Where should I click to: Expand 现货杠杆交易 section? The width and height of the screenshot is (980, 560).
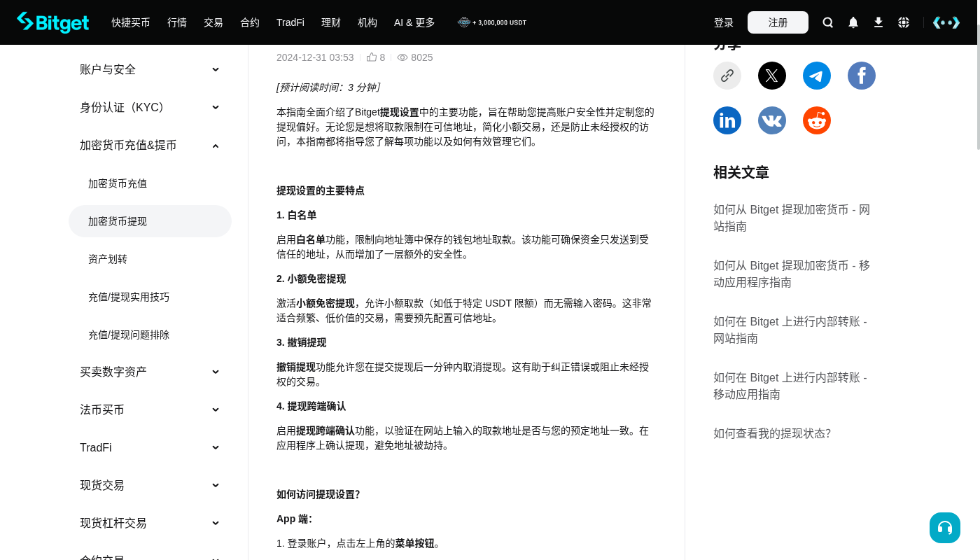click(x=150, y=523)
